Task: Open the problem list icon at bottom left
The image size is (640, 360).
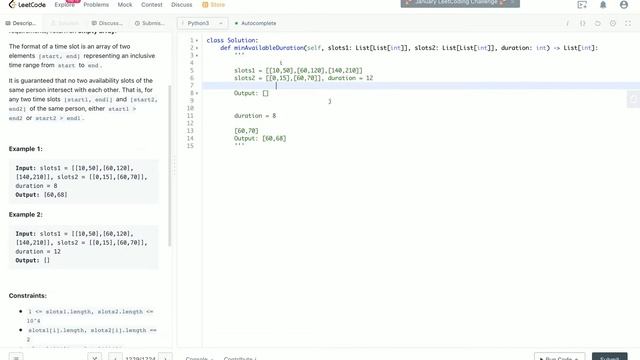Action: click(x=16, y=357)
